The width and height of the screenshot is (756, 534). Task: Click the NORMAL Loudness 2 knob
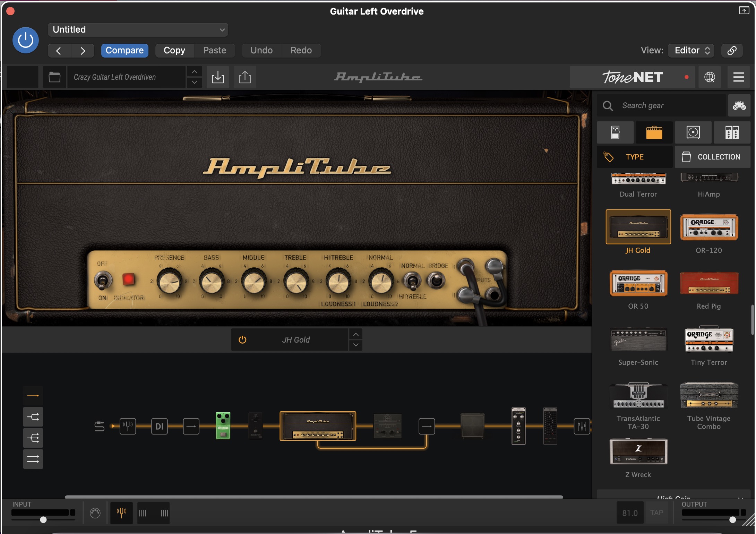pyautogui.click(x=381, y=281)
